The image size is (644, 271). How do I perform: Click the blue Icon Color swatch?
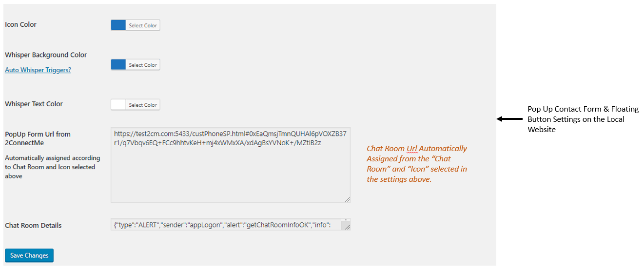118,25
